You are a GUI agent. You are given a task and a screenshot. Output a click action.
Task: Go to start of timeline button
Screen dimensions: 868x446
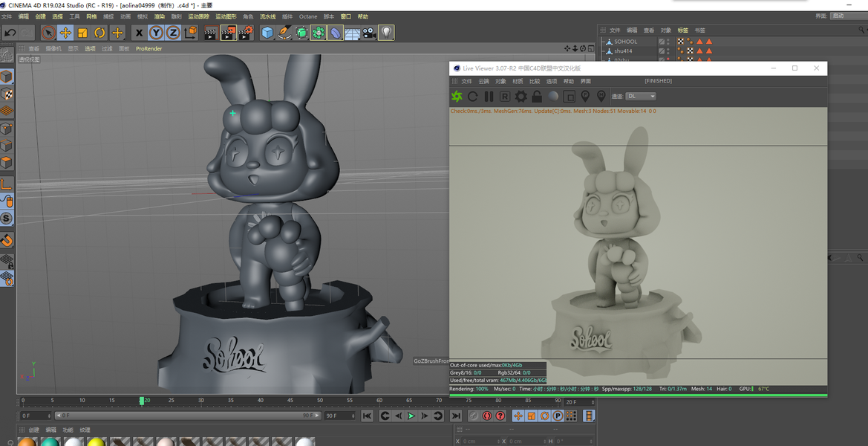point(367,416)
